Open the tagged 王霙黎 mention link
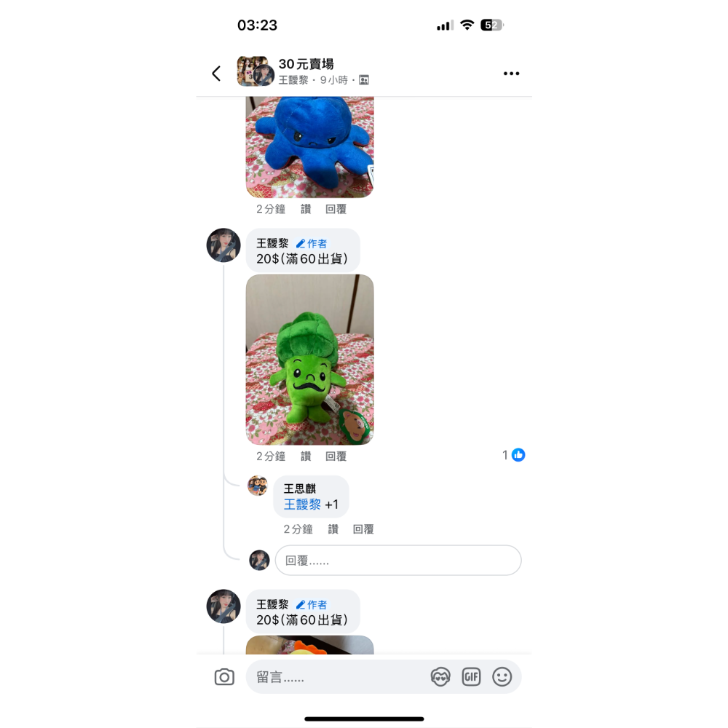The height and width of the screenshot is (728, 728). click(x=302, y=505)
